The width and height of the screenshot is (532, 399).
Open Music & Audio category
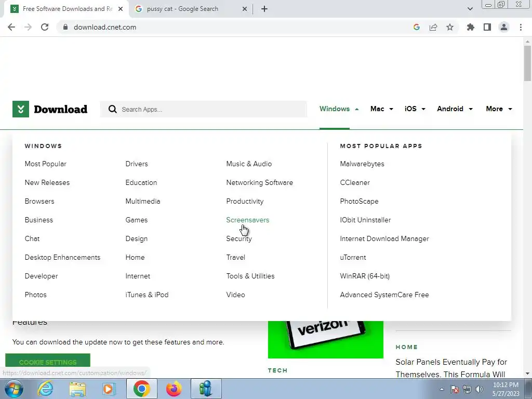pyautogui.click(x=249, y=164)
